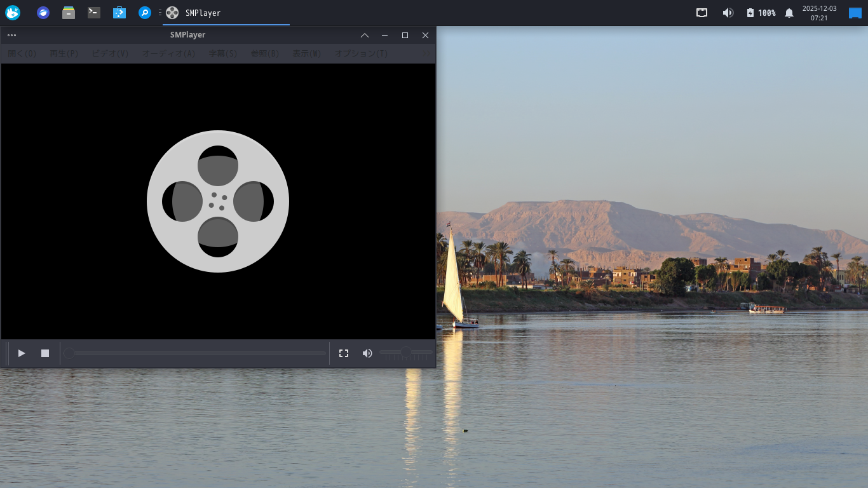Expand hidden menu items with the » chevron
Image resolution: width=868 pixels, height=488 pixels.
coord(426,54)
